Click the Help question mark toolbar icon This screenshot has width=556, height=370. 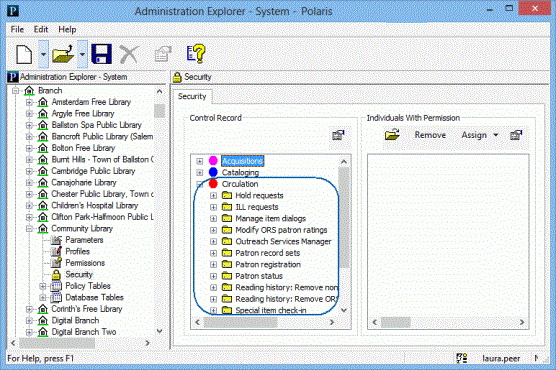pyautogui.click(x=196, y=54)
